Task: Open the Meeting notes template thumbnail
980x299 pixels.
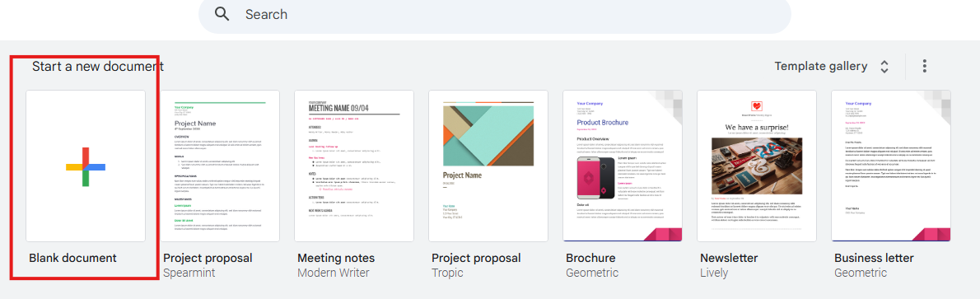Action: [354, 166]
